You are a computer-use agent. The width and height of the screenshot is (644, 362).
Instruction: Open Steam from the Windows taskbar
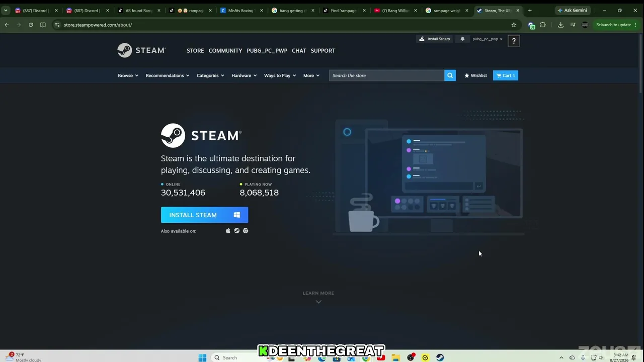click(440, 357)
